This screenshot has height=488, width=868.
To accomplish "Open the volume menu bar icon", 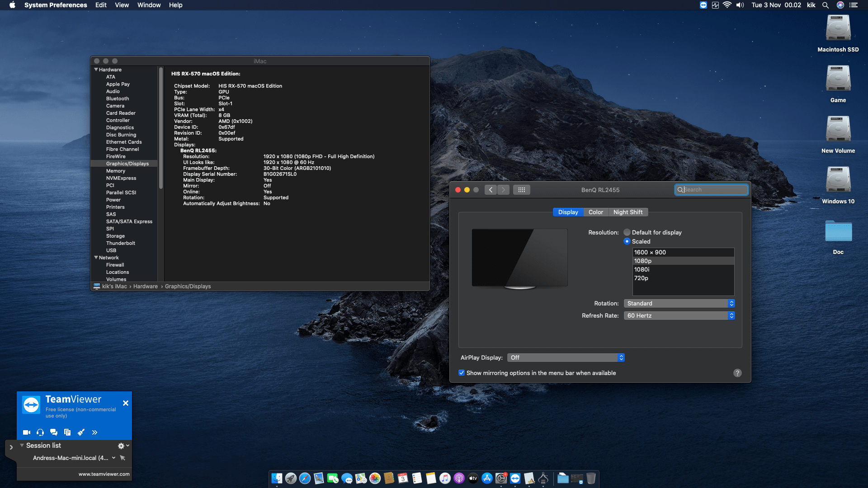I will click(x=740, y=5).
